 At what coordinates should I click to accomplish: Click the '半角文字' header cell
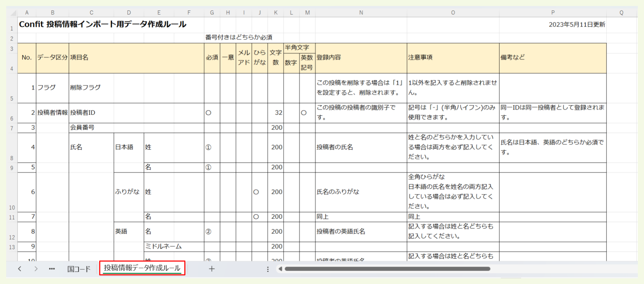click(299, 48)
